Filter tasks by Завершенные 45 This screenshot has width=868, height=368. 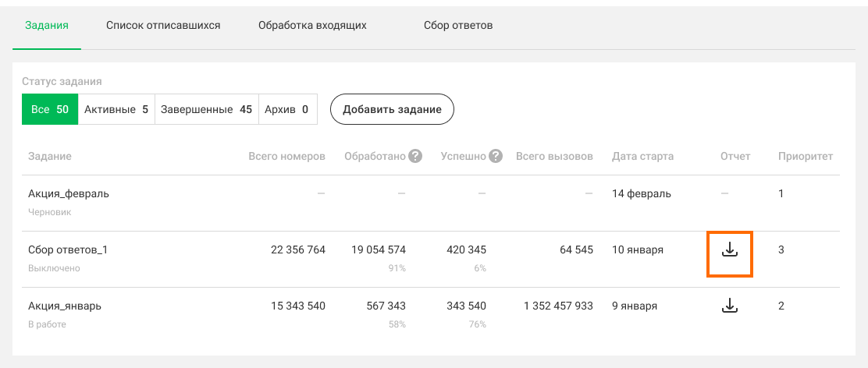pos(207,109)
